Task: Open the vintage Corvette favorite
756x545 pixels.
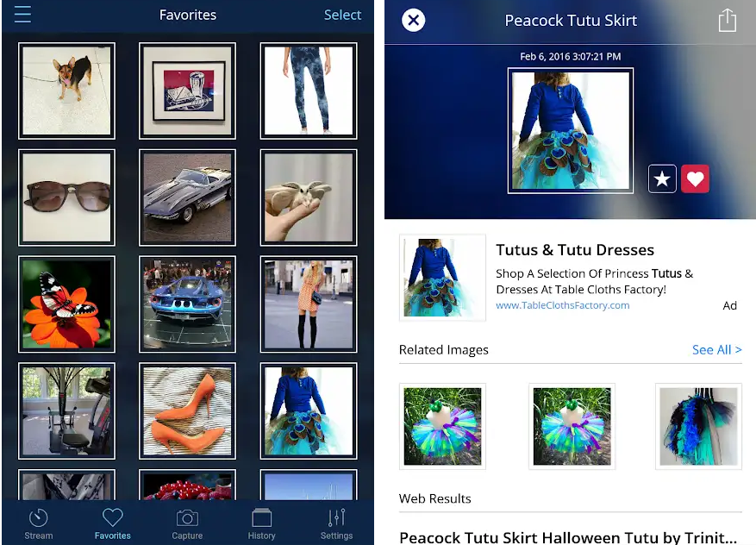Action: [x=188, y=197]
